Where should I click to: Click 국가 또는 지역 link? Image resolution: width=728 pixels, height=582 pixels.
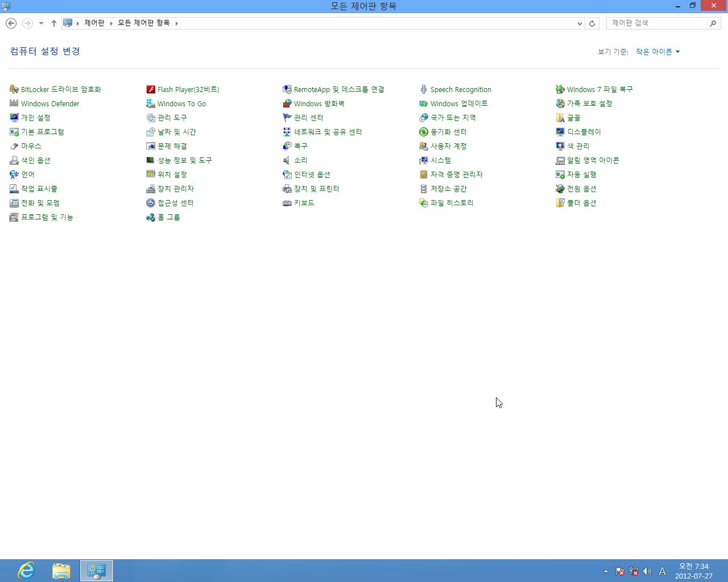pyautogui.click(x=453, y=118)
